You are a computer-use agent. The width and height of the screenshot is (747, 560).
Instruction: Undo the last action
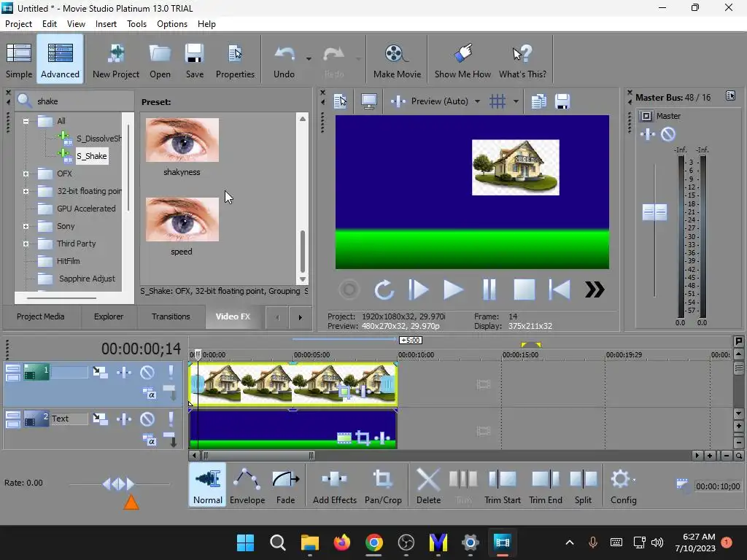[x=285, y=60]
